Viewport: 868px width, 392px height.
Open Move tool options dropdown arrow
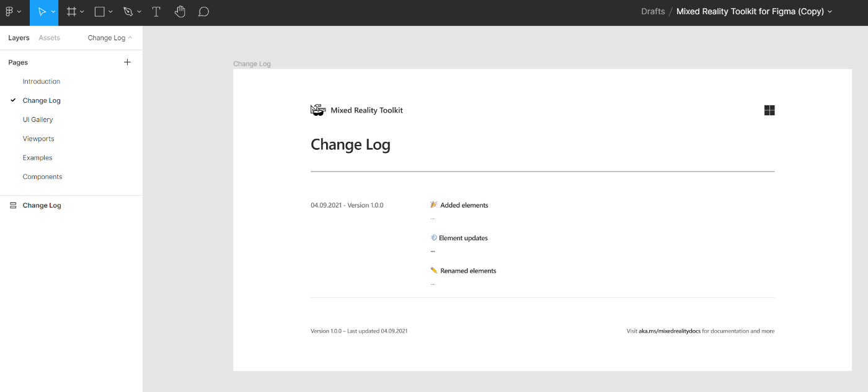53,12
